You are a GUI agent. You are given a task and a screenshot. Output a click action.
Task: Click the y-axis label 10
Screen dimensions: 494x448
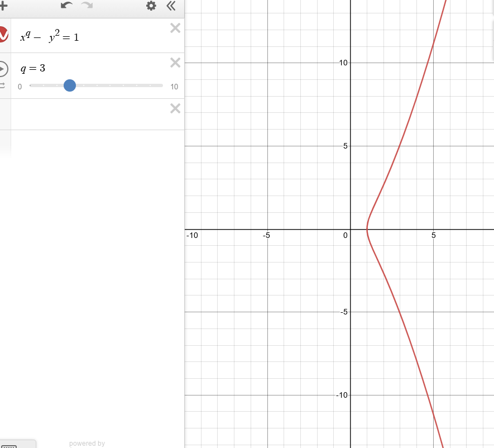(x=343, y=63)
